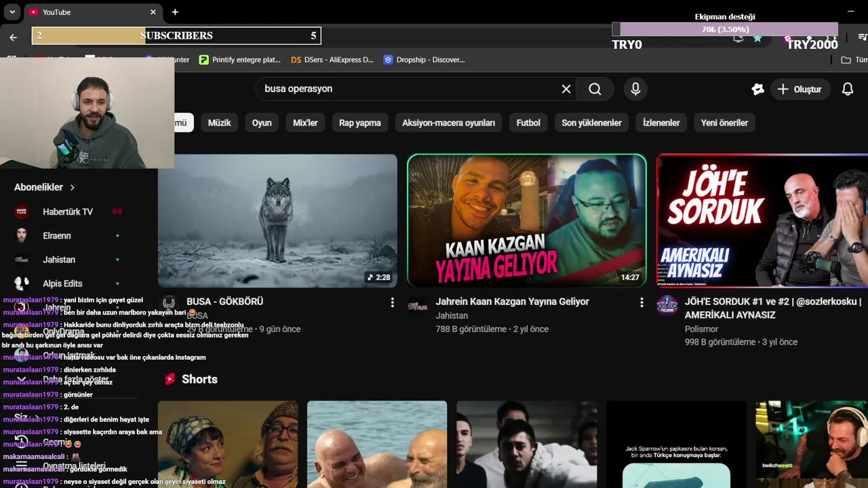
Task: Open a new browser tab with the plus icon
Action: click(x=175, y=12)
